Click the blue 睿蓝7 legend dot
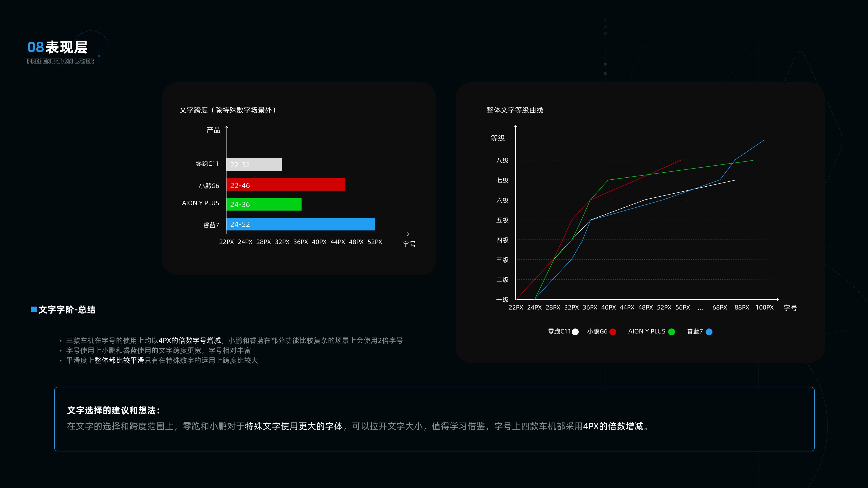The height and width of the screenshot is (488, 868). coord(709,332)
